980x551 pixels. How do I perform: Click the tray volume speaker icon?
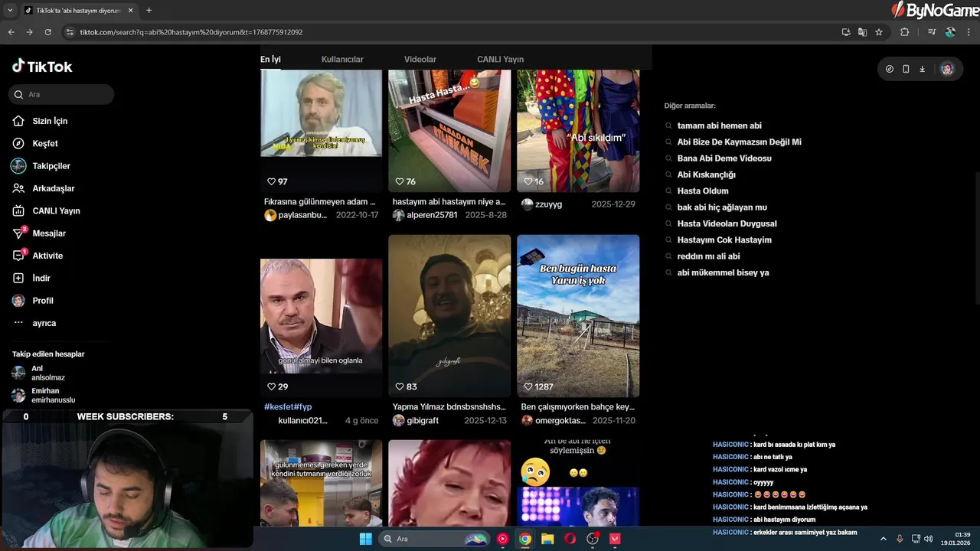(928, 539)
